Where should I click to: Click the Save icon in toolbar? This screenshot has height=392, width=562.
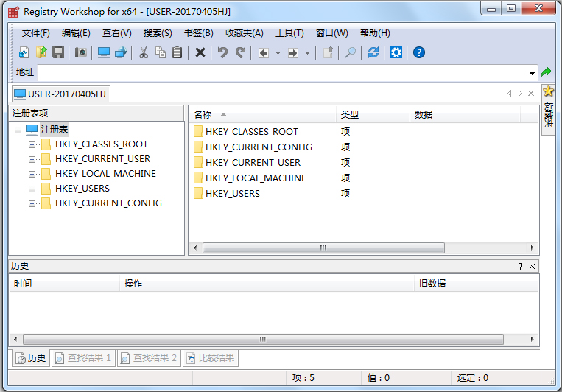(57, 52)
